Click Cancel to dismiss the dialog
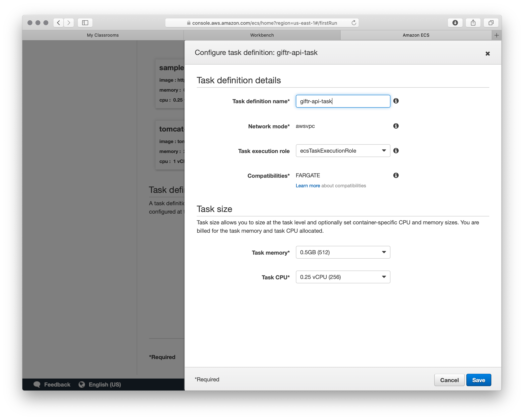Viewport: 524px width, 420px height. click(449, 380)
